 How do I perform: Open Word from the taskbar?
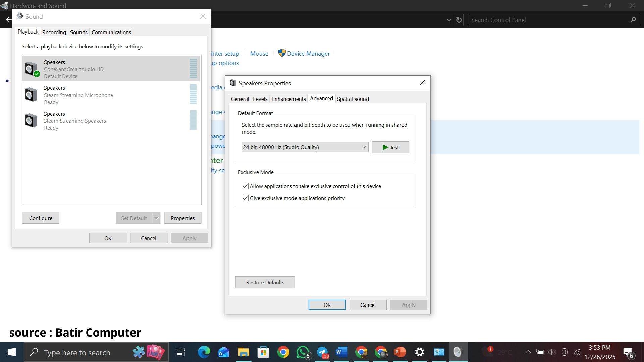341,352
